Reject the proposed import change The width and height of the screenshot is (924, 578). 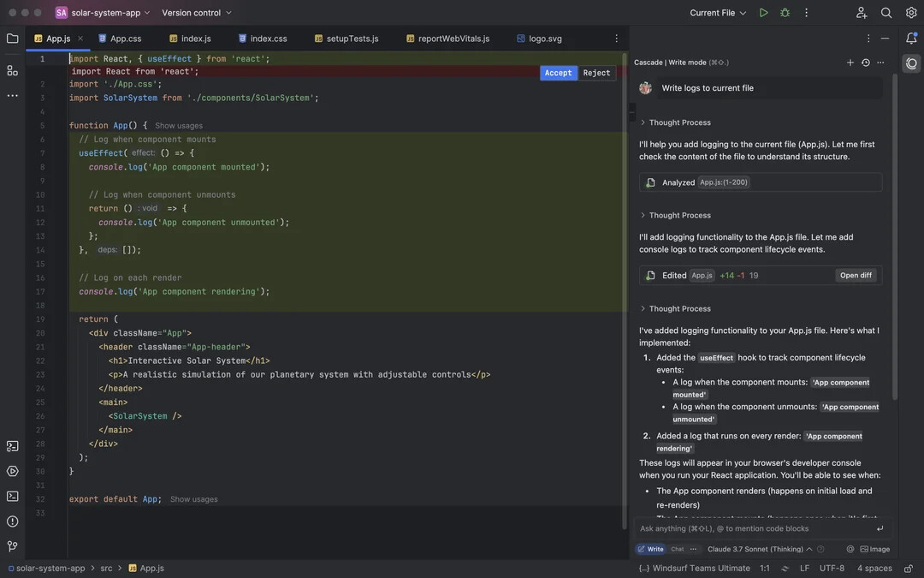(596, 73)
